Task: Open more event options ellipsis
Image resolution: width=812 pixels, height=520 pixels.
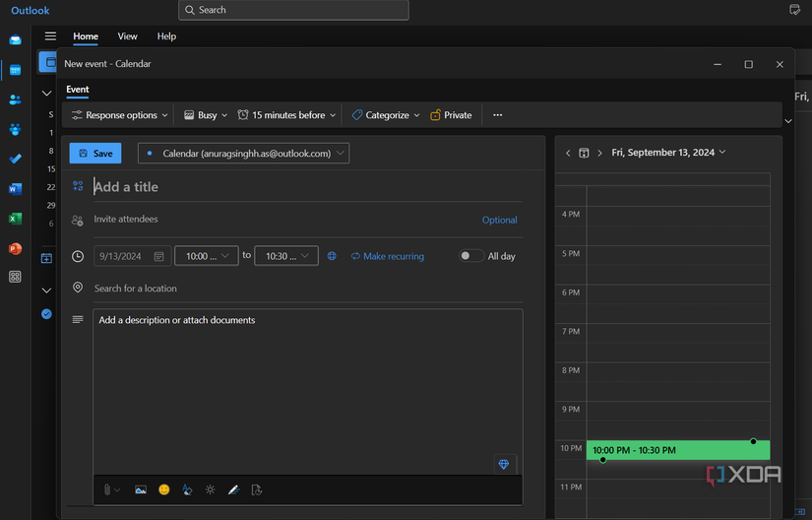Action: coord(498,115)
